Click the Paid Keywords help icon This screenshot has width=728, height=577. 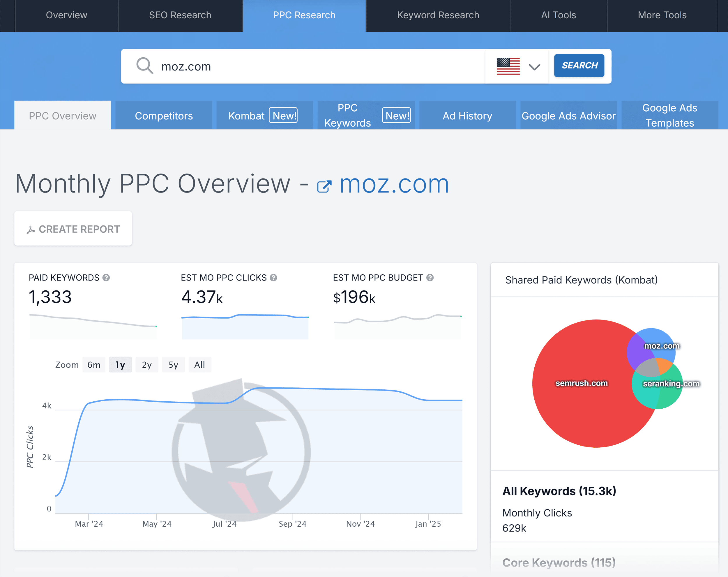coord(106,278)
